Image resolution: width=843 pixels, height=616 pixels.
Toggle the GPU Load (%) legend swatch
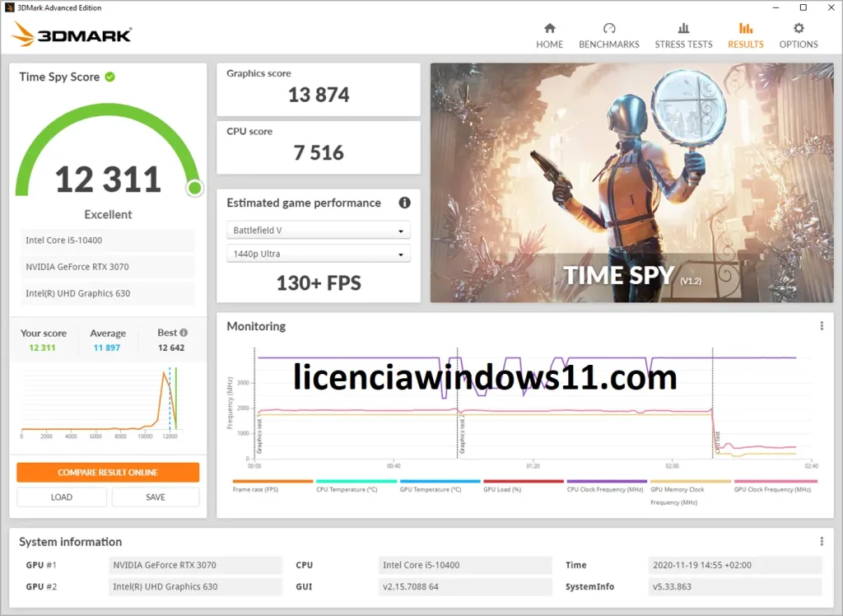524,482
